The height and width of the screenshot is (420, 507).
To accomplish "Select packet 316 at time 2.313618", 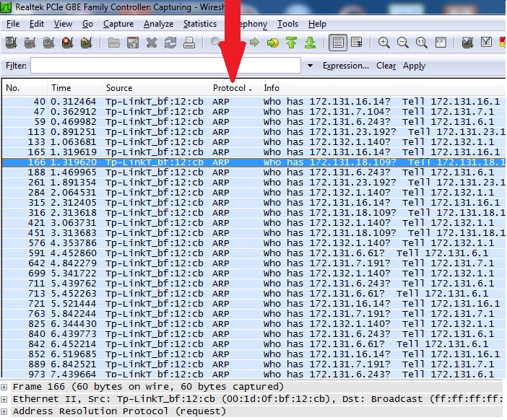I will (x=253, y=213).
